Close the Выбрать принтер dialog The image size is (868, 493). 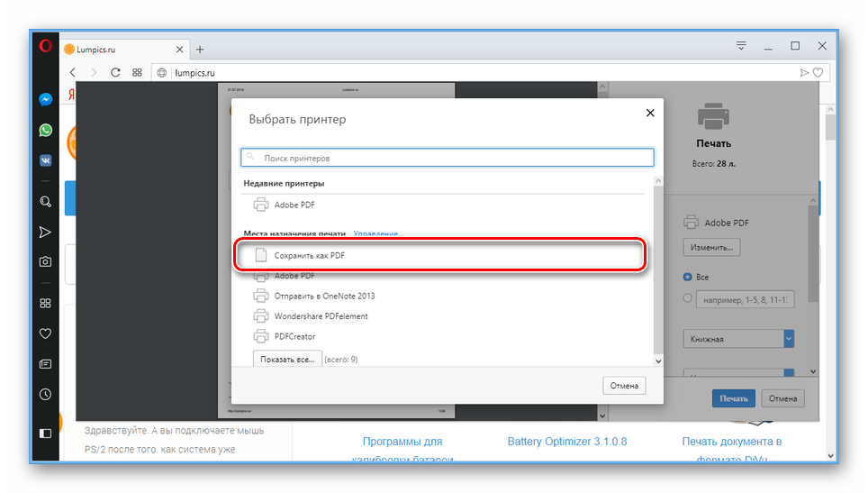[x=650, y=113]
